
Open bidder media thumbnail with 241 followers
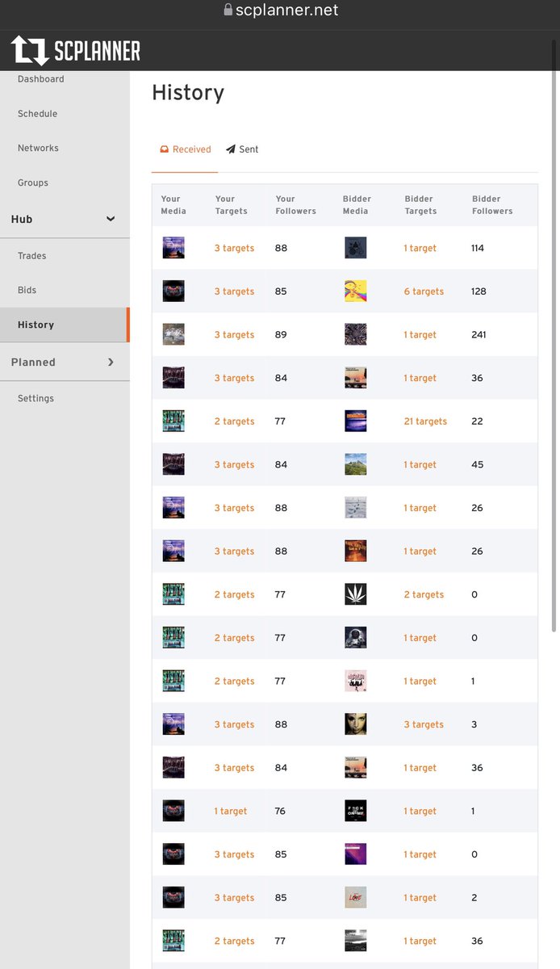point(355,334)
